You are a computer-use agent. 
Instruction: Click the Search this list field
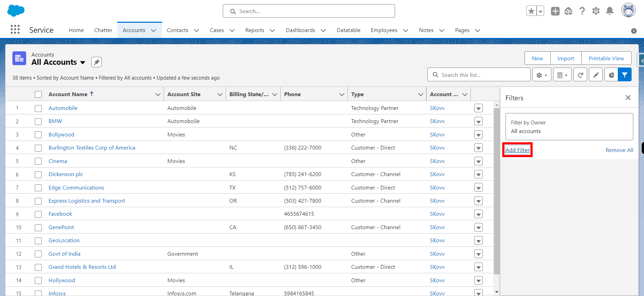pos(479,75)
